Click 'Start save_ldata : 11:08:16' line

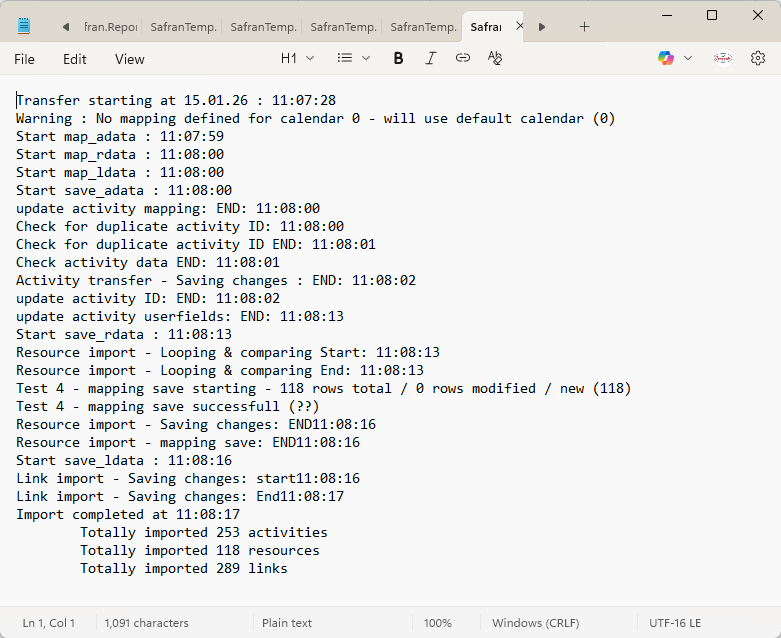(124, 460)
